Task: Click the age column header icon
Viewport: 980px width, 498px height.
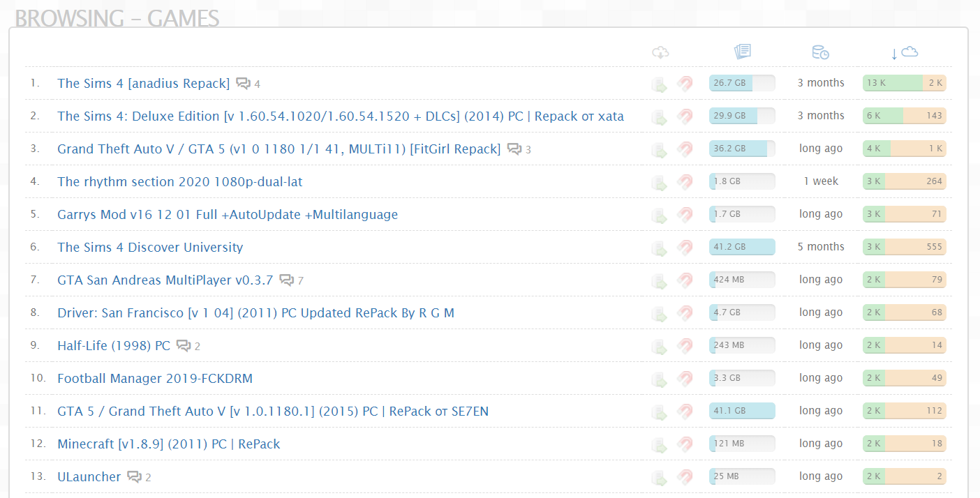Action: (820, 52)
